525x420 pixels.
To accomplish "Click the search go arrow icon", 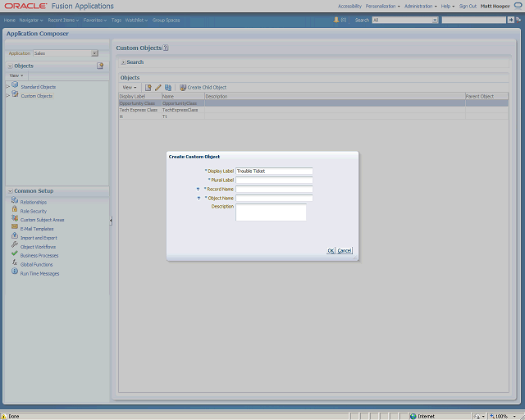I will [x=510, y=20].
